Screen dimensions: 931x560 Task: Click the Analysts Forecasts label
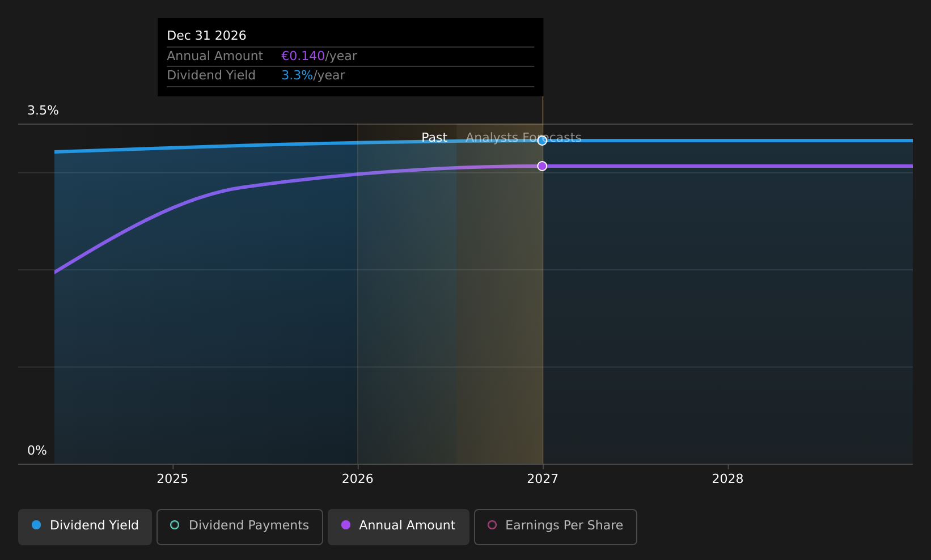pyautogui.click(x=523, y=138)
